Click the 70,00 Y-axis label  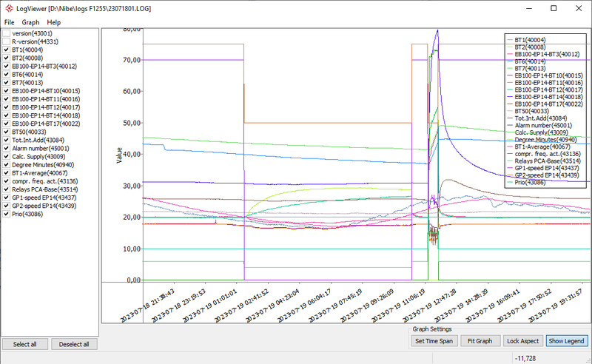pyautogui.click(x=132, y=60)
